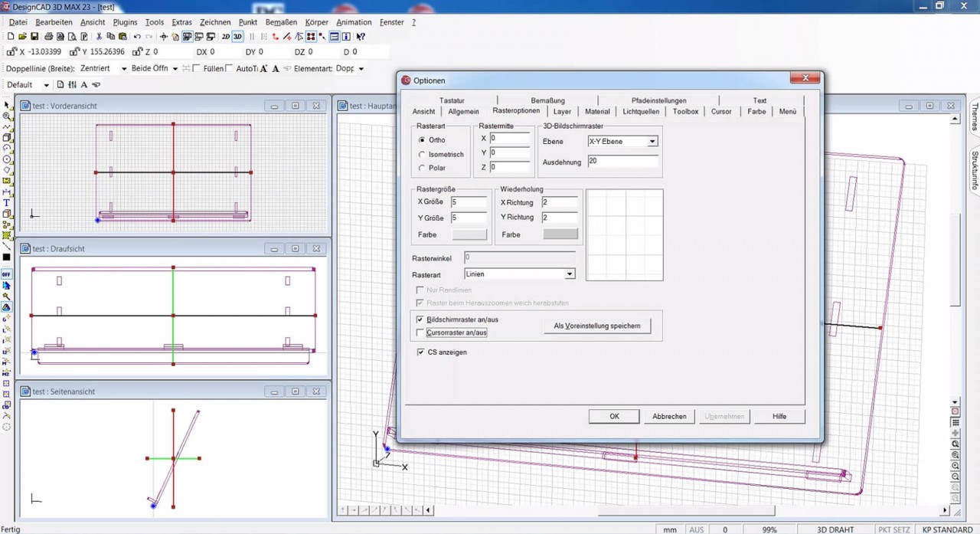Screen dimensions: 980x534
Task: Click the grid icon in right toolbar
Action: 955,422
